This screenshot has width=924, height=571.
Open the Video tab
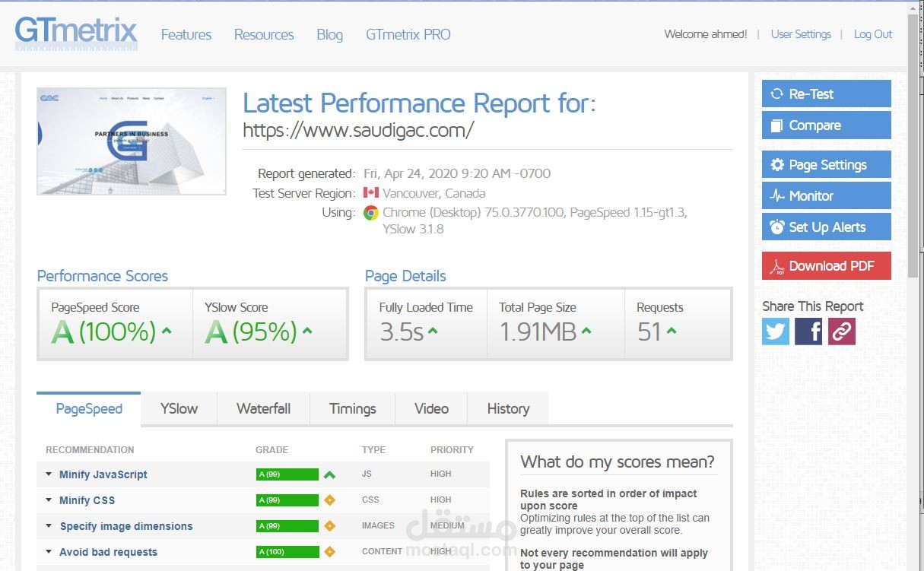[431, 409]
